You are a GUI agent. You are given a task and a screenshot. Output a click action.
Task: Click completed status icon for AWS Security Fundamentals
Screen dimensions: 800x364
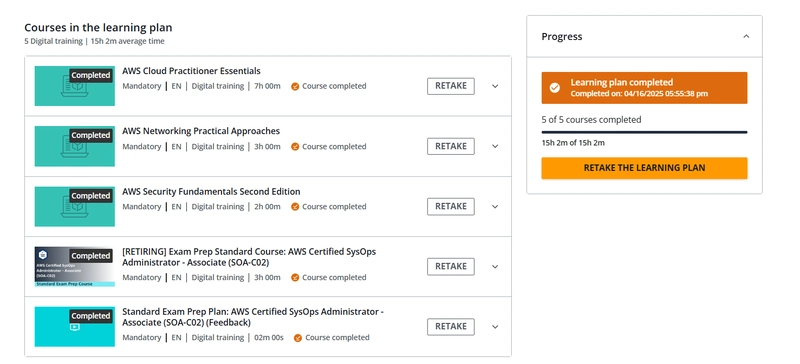295,207
